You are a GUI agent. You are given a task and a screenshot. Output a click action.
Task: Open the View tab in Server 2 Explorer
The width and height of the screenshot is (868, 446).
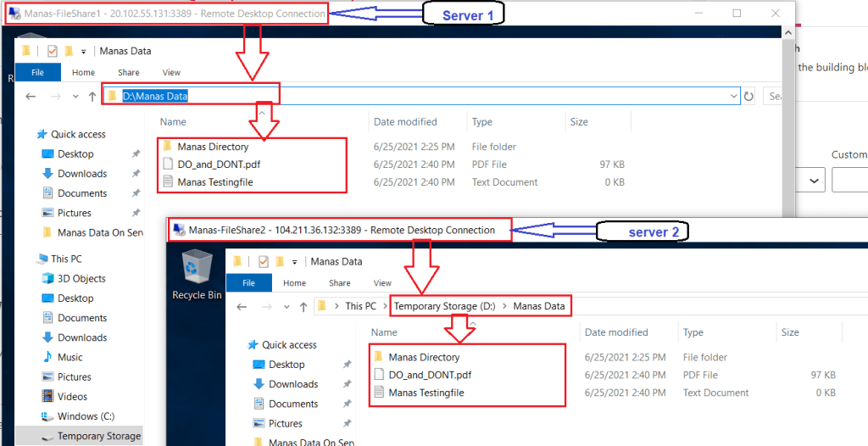point(382,282)
